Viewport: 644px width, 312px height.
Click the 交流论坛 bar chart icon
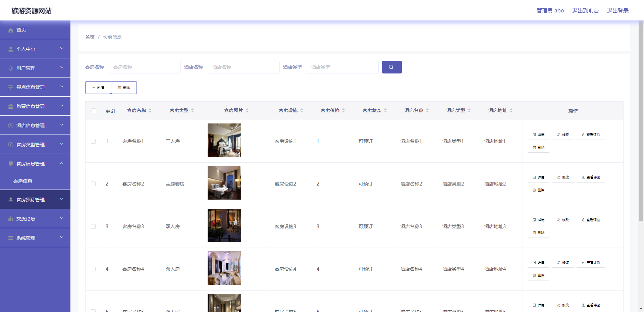pyautogui.click(x=11, y=219)
